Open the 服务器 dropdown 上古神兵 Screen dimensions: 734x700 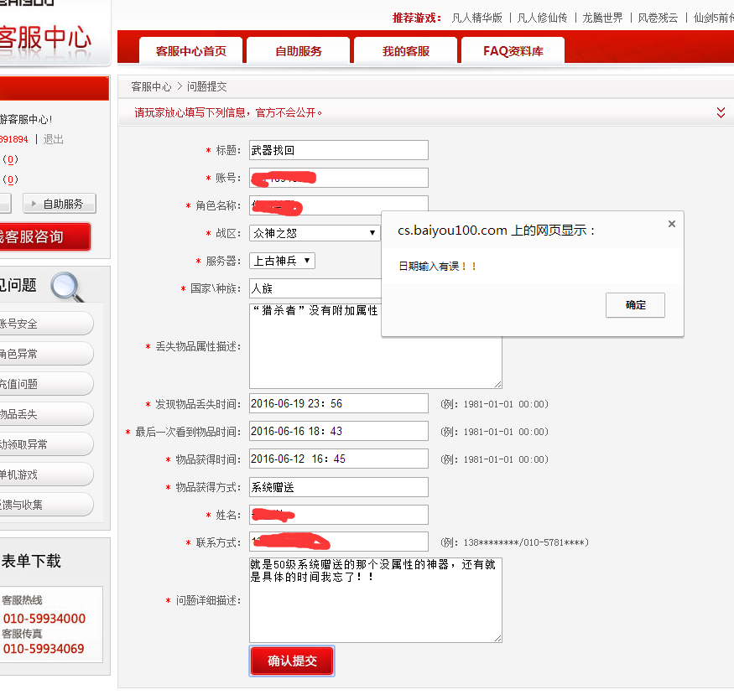282,261
